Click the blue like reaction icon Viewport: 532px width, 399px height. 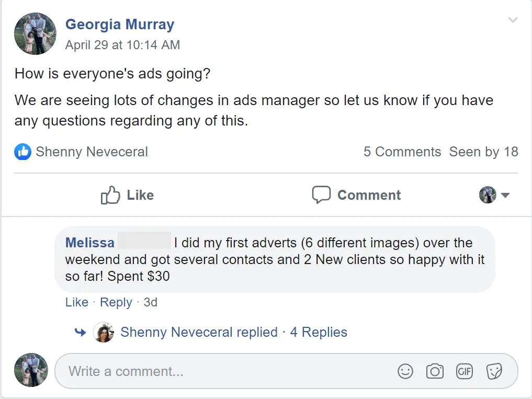[22, 152]
